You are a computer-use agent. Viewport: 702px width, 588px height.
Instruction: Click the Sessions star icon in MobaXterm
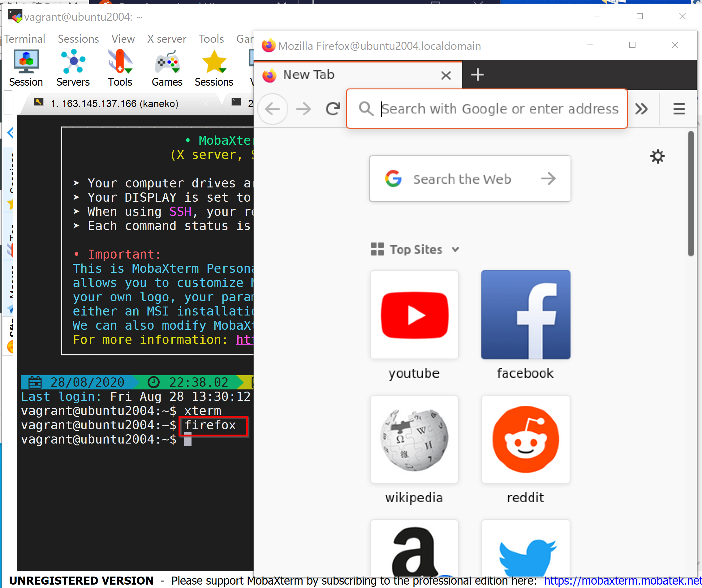click(214, 68)
